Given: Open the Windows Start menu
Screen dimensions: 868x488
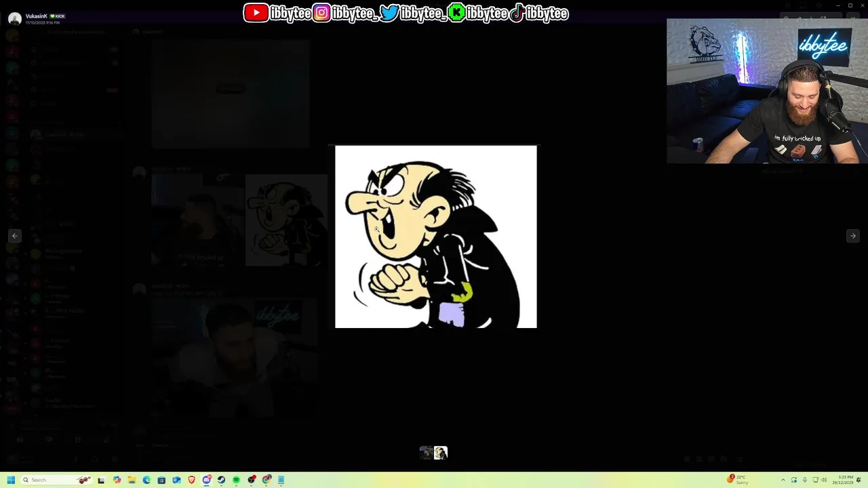Looking at the screenshot, I should (11, 480).
